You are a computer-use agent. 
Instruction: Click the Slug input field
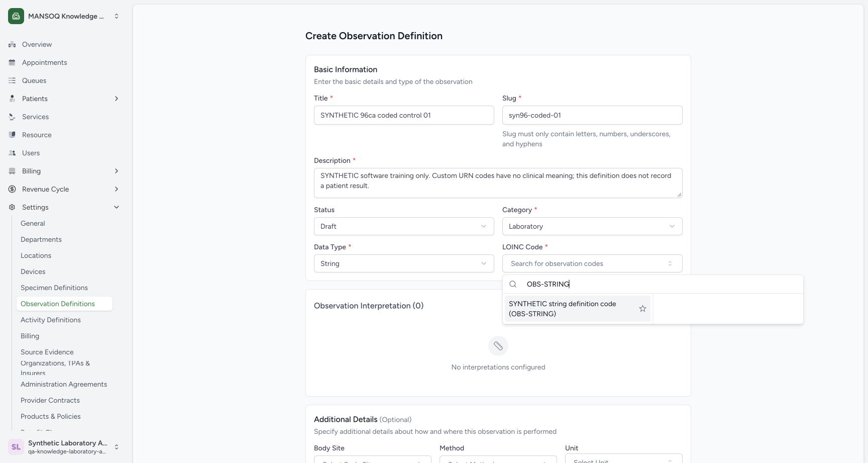pos(592,115)
